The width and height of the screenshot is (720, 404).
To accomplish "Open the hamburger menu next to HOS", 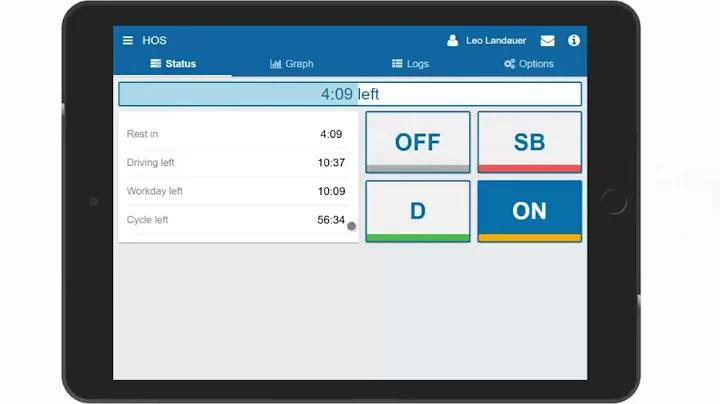I will tap(128, 40).
